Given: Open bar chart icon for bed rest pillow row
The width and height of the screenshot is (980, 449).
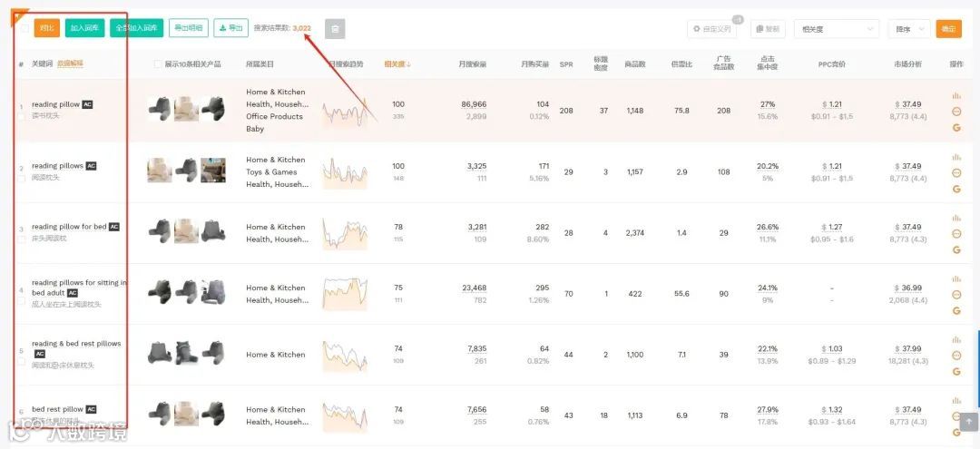Looking at the screenshot, I should [x=956, y=401].
